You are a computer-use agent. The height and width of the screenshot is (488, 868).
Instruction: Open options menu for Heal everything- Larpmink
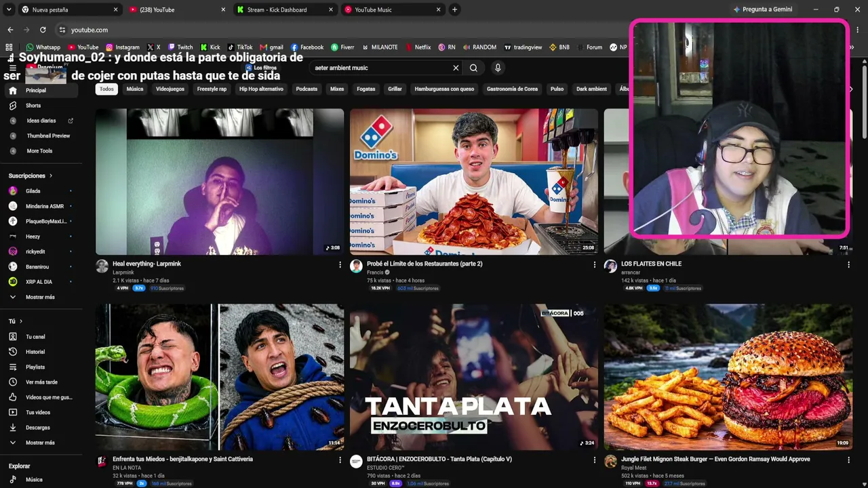coord(340,264)
